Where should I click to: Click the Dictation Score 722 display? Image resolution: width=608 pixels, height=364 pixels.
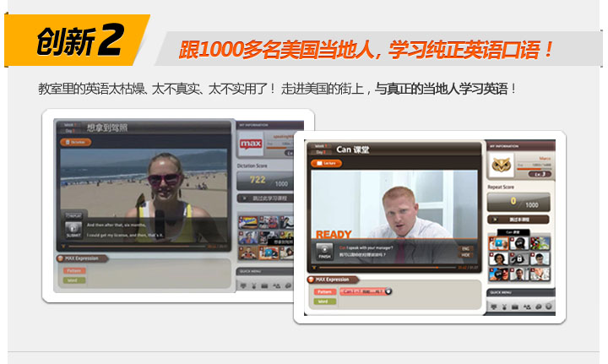pos(265,181)
